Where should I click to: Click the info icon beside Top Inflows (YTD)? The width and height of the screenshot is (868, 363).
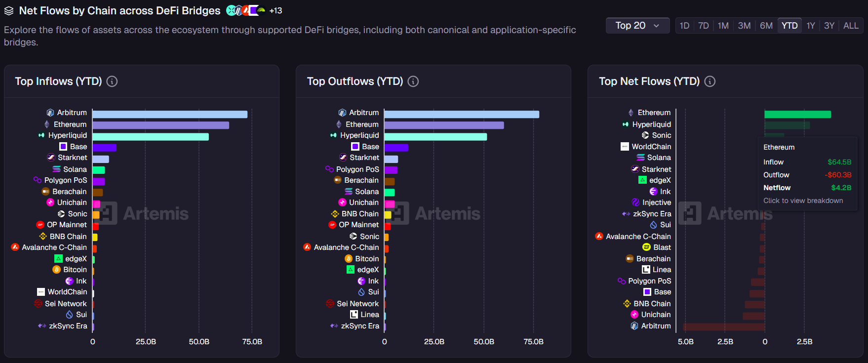[112, 81]
